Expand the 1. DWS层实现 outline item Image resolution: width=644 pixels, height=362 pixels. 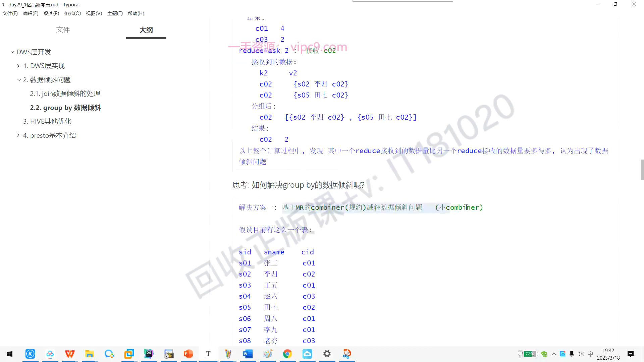pos(18,66)
